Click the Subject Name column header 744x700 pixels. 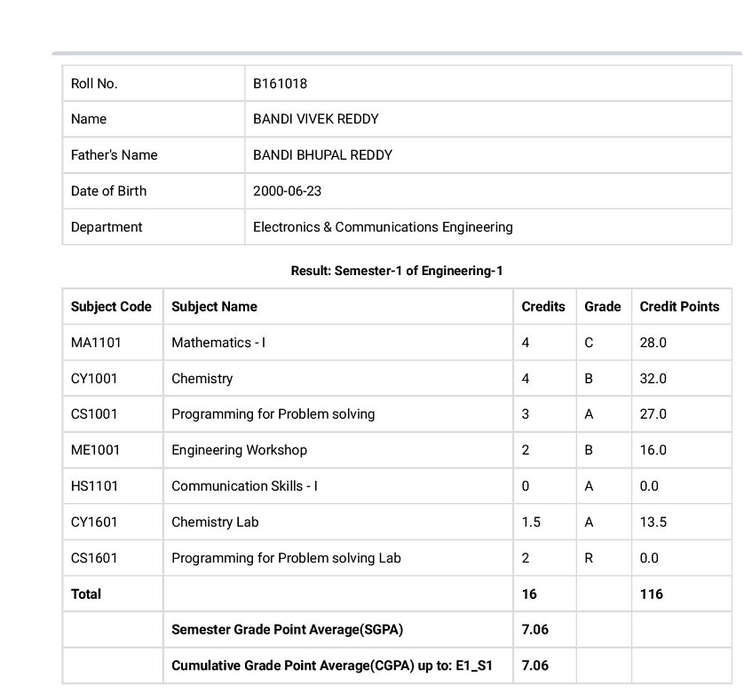click(x=214, y=307)
